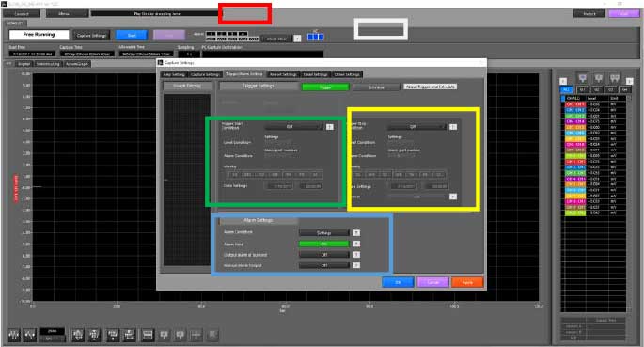Image resolution: width=644 pixels, height=347 pixels.
Task: Click help icon next to Alarm Clear
Action: pos(297,39)
